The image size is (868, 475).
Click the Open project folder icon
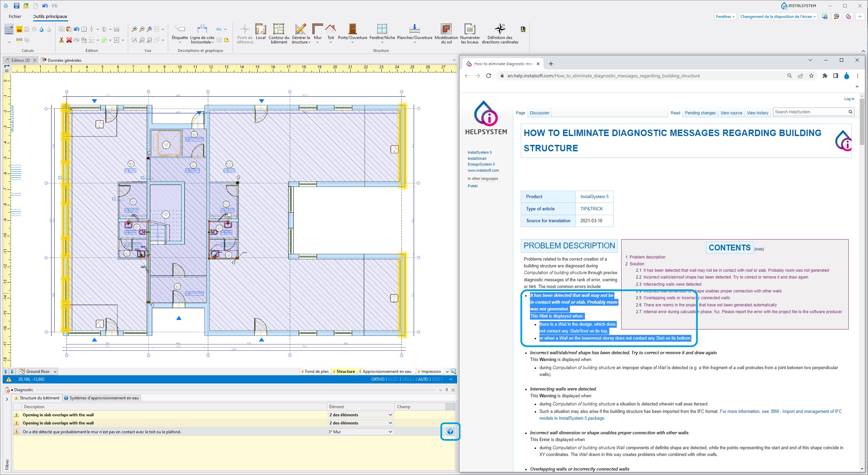point(26,6)
